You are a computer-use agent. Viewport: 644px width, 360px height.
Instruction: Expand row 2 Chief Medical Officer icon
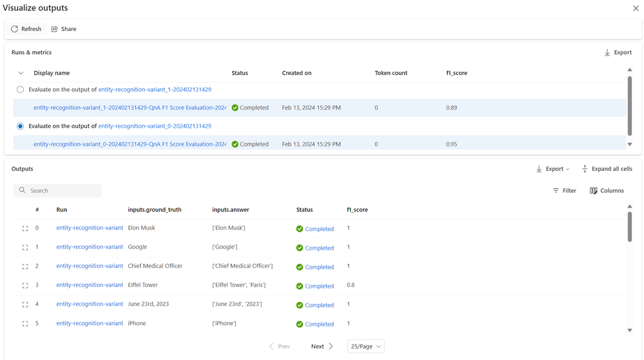tap(25, 266)
